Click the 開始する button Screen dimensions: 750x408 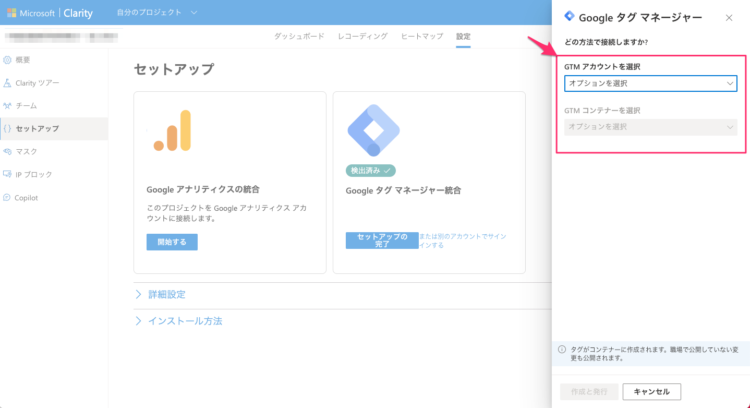172,242
